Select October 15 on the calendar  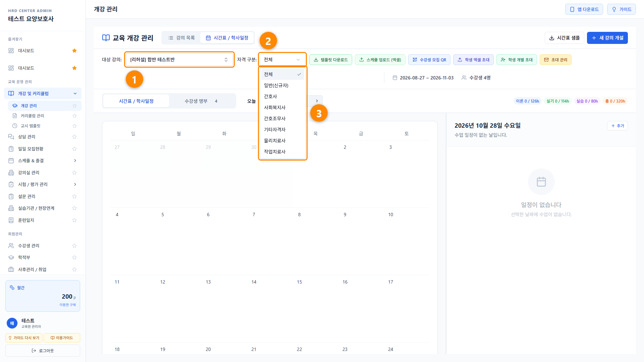pos(300,282)
